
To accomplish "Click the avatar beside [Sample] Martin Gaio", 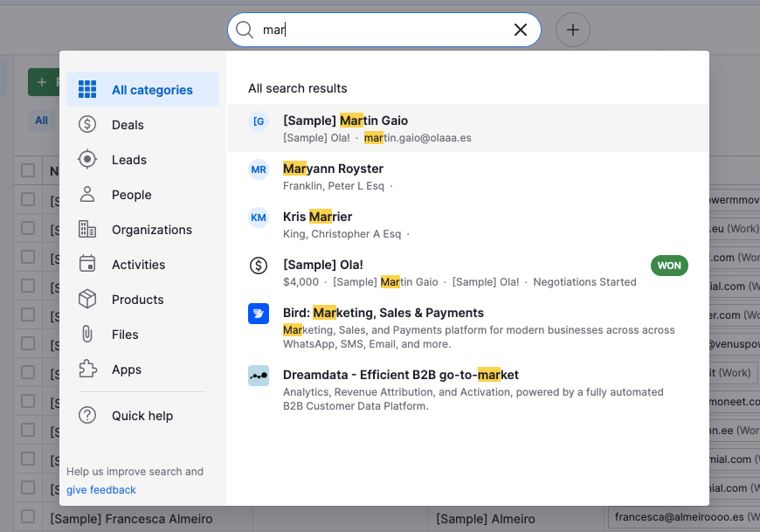I will coord(259,121).
